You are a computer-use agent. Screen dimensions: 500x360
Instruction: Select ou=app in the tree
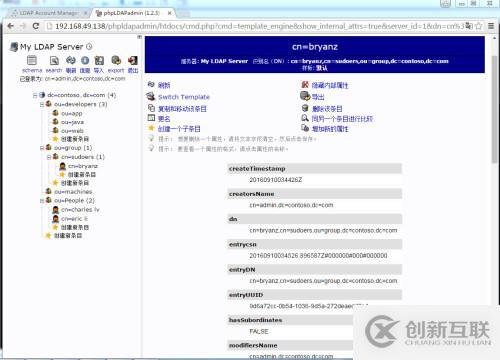click(x=72, y=113)
